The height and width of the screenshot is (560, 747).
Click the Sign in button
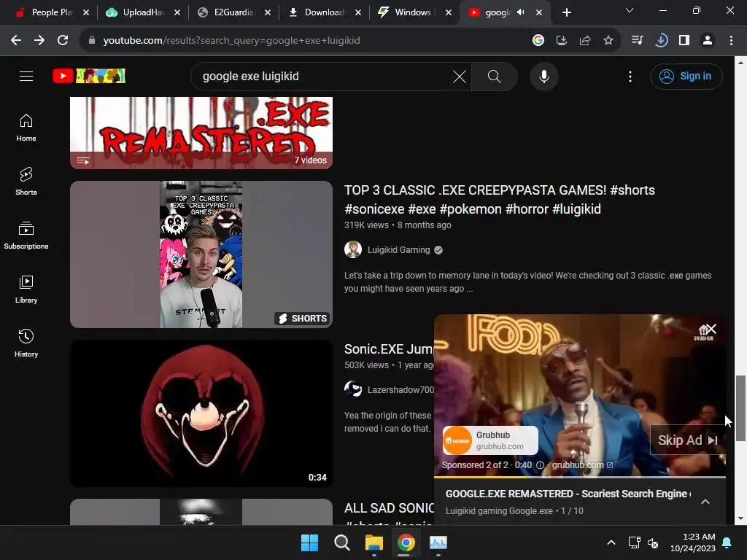(x=686, y=76)
